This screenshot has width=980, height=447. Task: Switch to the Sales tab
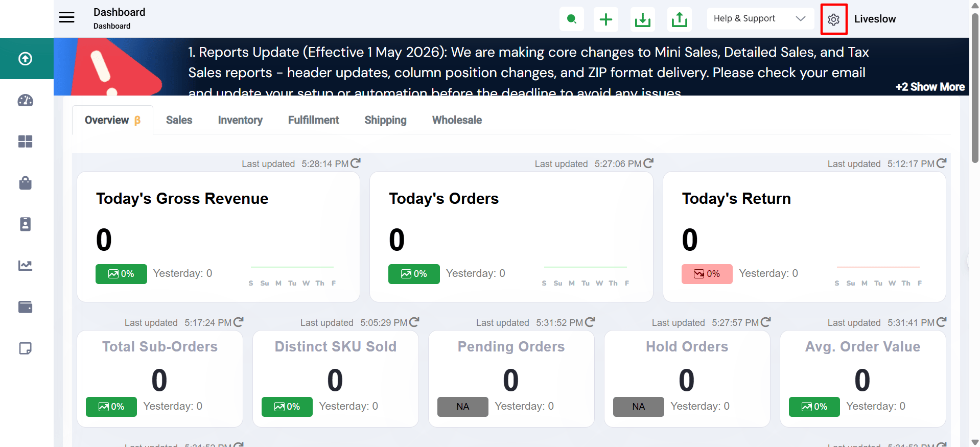(179, 120)
